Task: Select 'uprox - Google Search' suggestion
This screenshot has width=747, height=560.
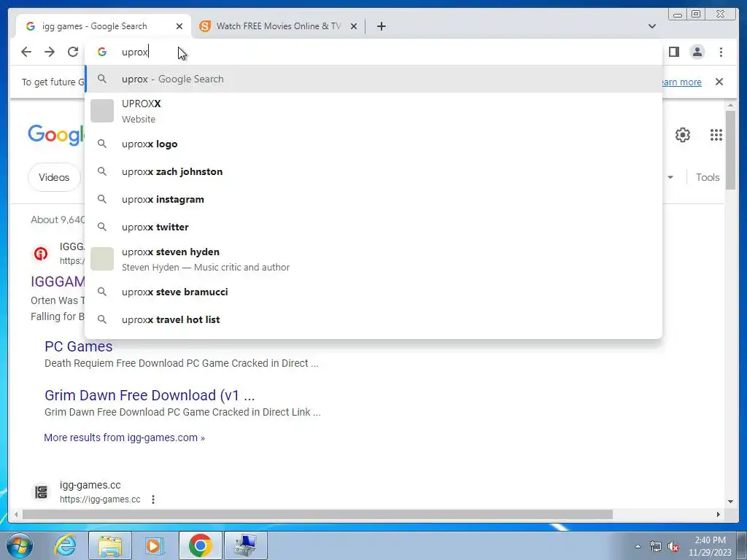Action: point(373,79)
